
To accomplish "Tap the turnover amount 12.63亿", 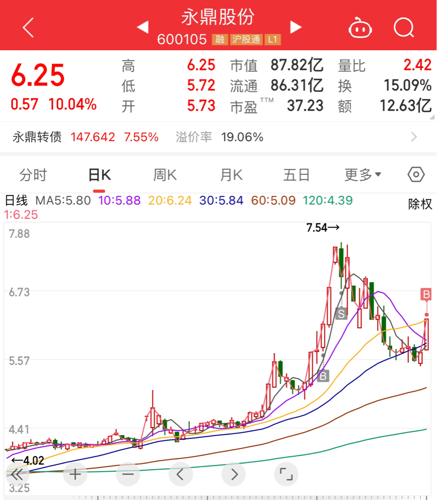I will (406, 106).
